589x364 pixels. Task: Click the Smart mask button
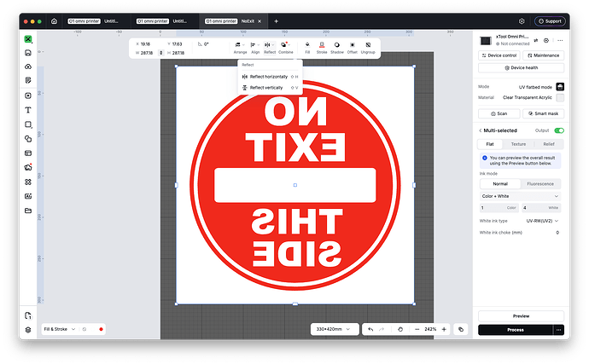pyautogui.click(x=543, y=113)
